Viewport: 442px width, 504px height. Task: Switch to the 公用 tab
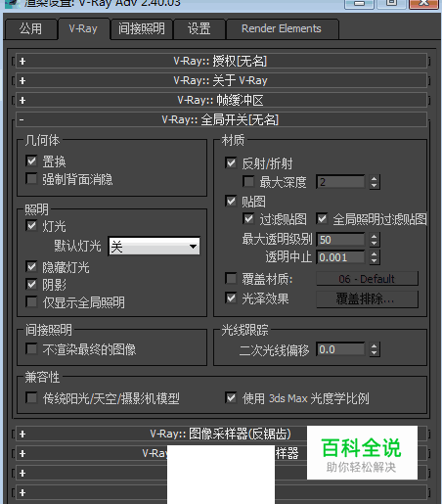[30, 29]
